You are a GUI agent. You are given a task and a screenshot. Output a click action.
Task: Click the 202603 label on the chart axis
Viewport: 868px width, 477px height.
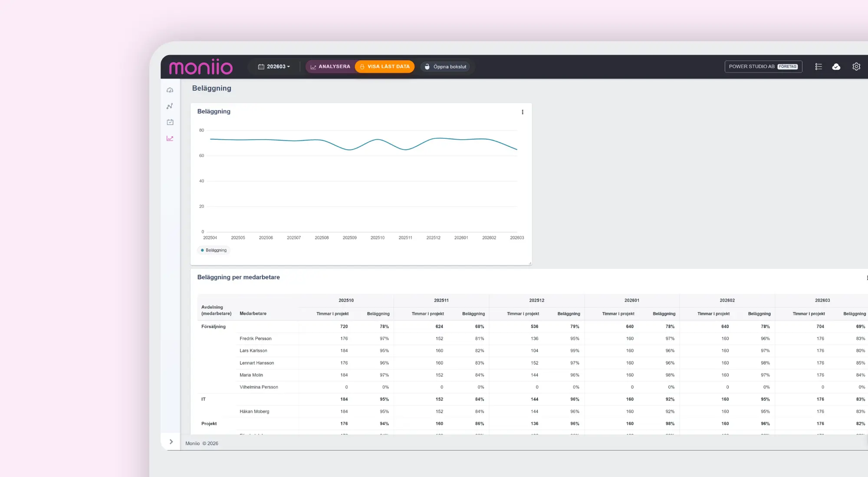(517, 238)
